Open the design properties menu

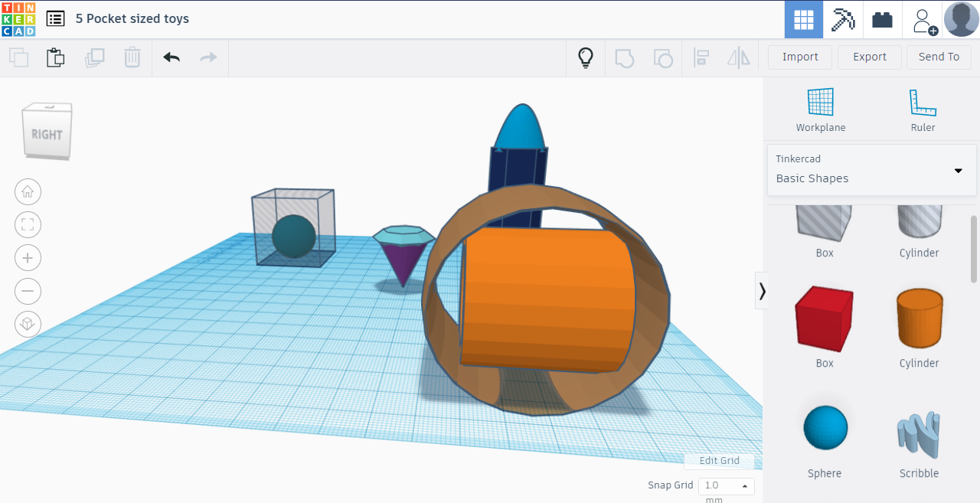[x=55, y=18]
